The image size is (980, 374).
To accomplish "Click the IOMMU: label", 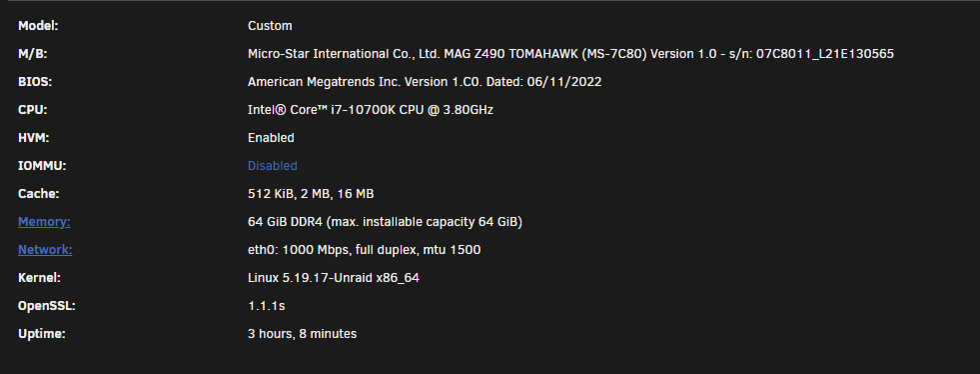I will [x=42, y=166].
